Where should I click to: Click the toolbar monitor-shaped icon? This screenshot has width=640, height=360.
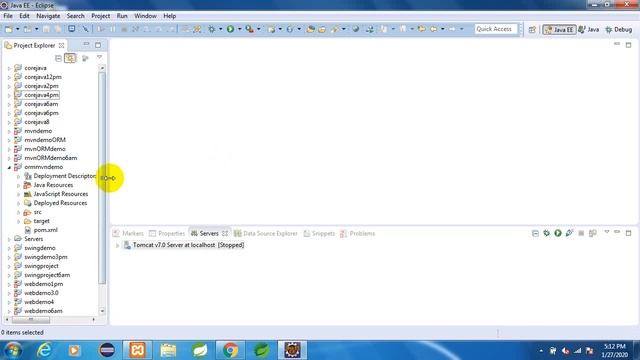71,29
